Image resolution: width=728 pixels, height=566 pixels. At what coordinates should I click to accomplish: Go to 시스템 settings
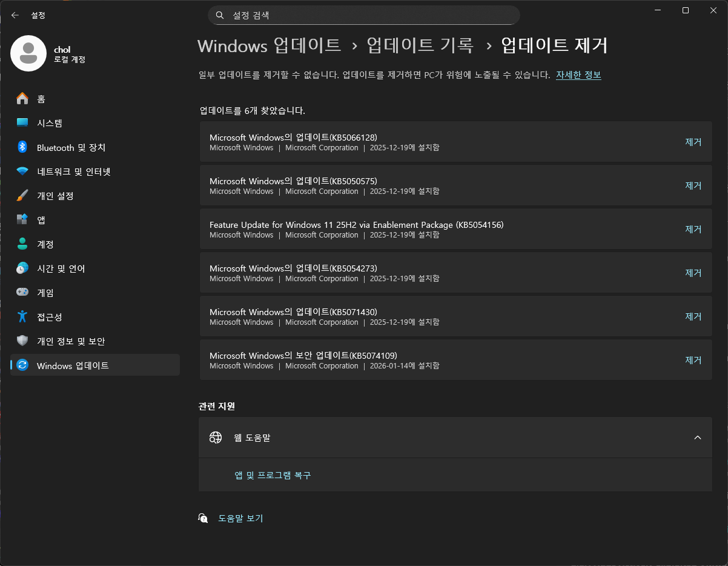click(x=95, y=123)
